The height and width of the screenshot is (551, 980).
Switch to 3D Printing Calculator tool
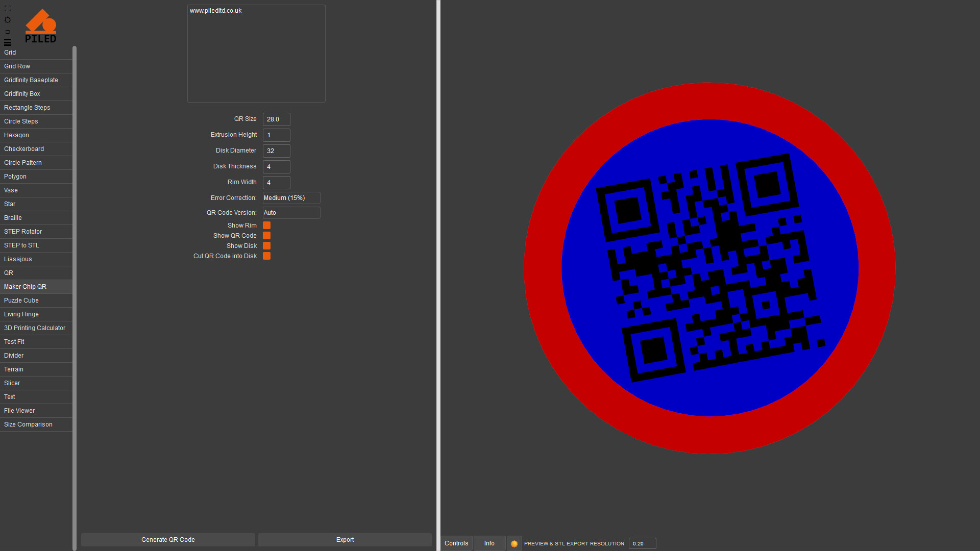coord(35,328)
